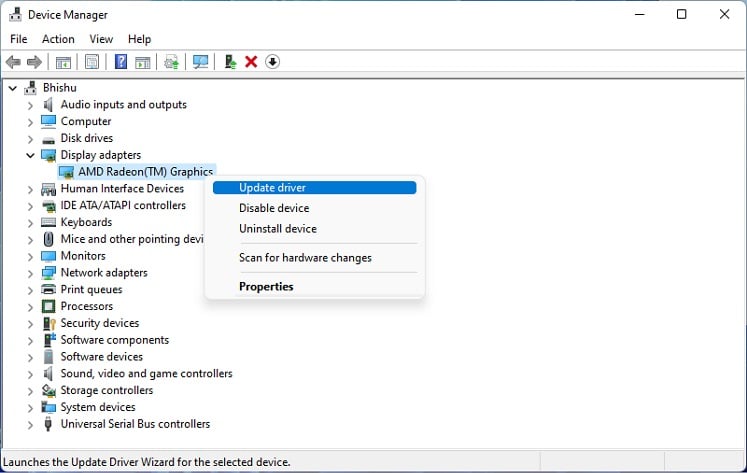The image size is (747, 473).
Task: Maximize the Device Manager window
Action: click(x=681, y=14)
